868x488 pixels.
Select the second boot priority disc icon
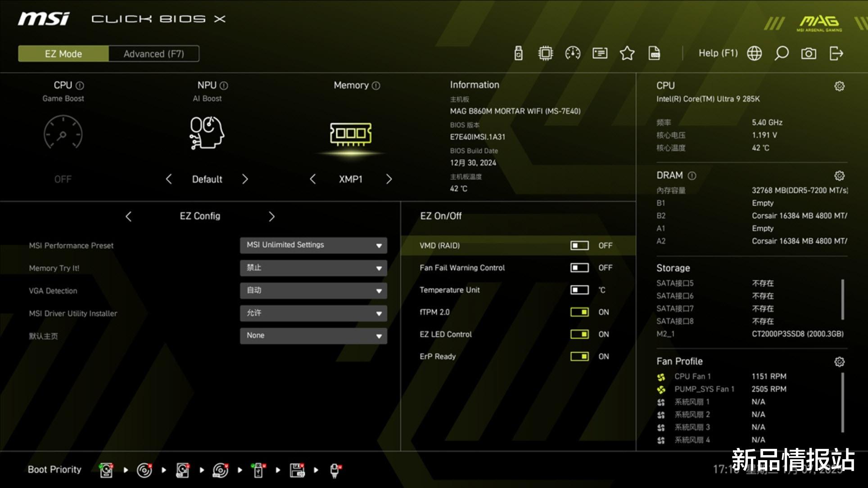[x=145, y=470]
